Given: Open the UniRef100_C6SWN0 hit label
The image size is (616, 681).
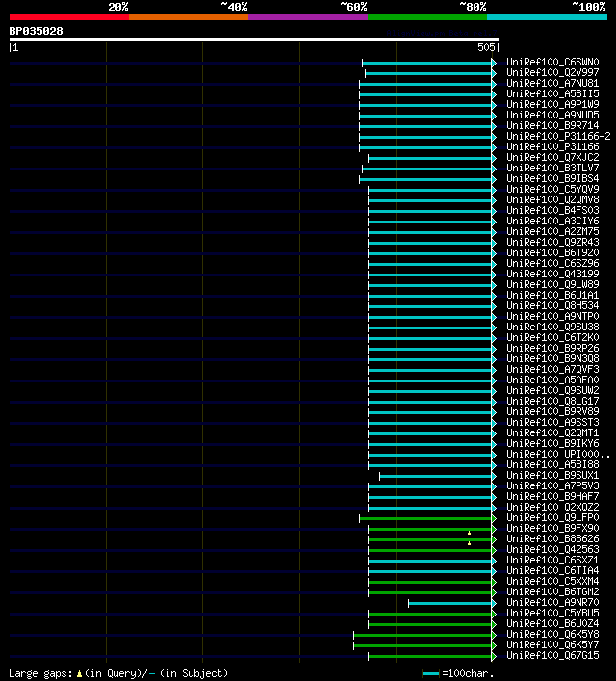Looking at the screenshot, I should [x=552, y=62].
